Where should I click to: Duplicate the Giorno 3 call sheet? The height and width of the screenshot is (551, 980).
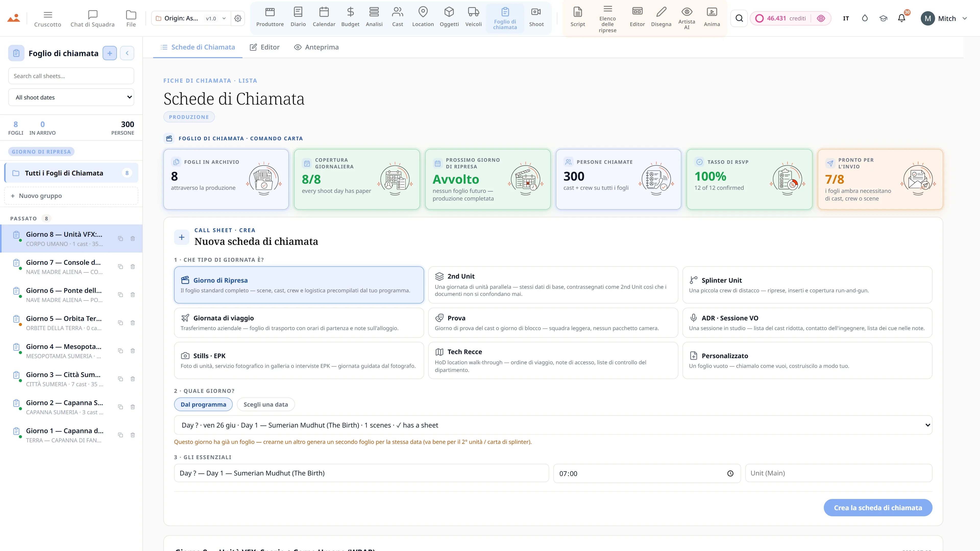[x=120, y=379]
